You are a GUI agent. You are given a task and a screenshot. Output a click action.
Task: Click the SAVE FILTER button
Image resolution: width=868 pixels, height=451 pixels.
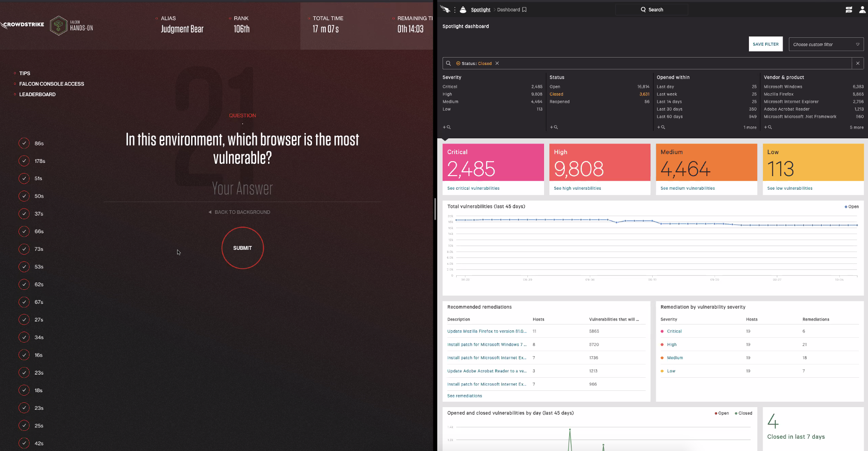766,44
